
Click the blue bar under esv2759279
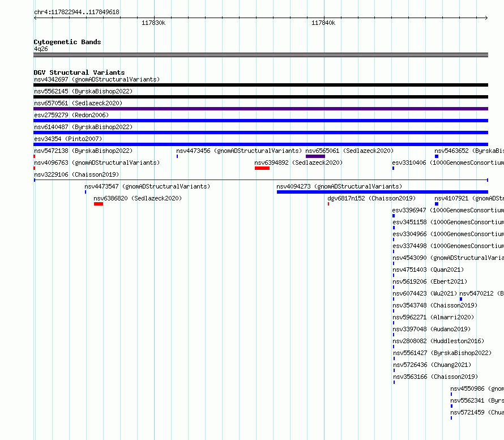pos(260,121)
